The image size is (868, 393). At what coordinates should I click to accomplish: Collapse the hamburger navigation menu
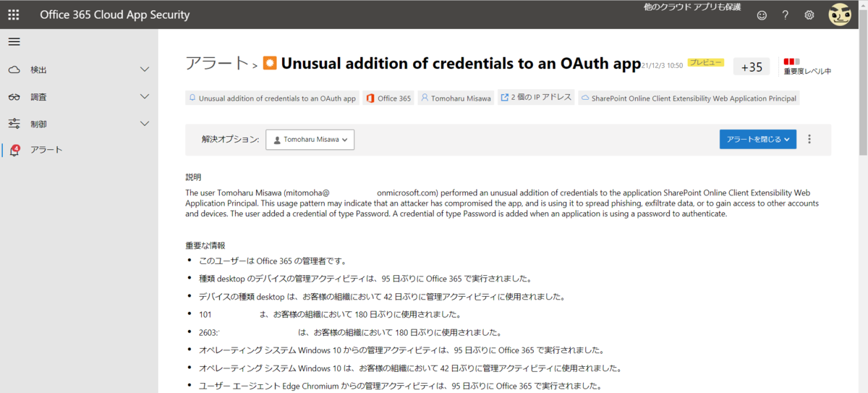tap(14, 42)
